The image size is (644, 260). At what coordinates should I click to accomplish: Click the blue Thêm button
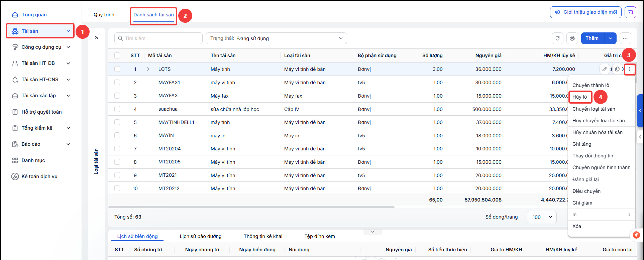tap(593, 38)
